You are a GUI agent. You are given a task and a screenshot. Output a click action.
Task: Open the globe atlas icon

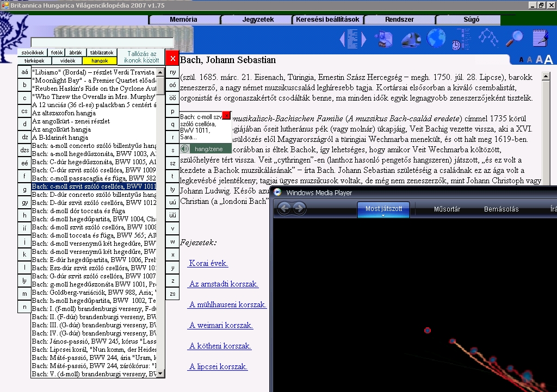[x=436, y=38]
